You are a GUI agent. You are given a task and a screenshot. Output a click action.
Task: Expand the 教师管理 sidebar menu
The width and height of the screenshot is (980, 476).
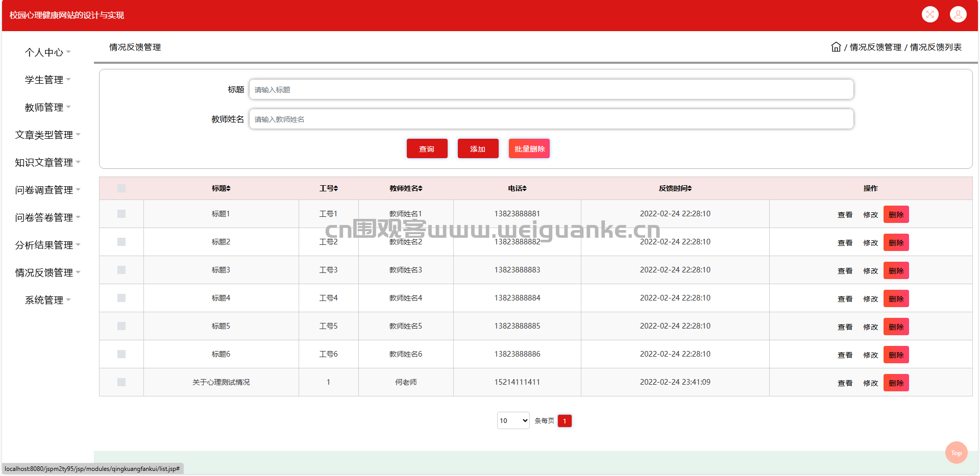[48, 107]
